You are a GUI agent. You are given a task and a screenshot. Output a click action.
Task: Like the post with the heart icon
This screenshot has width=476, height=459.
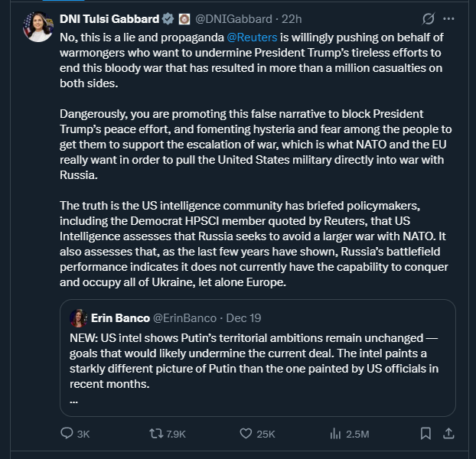(x=246, y=434)
